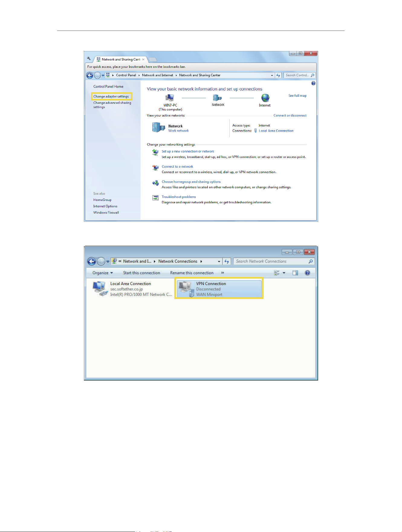Click Start this connection
The image size is (402, 532).
[141, 273]
